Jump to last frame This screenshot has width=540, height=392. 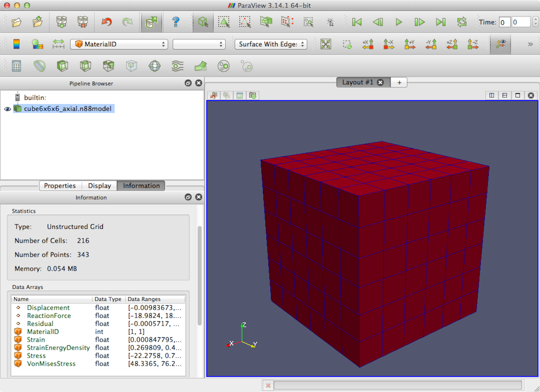(440, 22)
